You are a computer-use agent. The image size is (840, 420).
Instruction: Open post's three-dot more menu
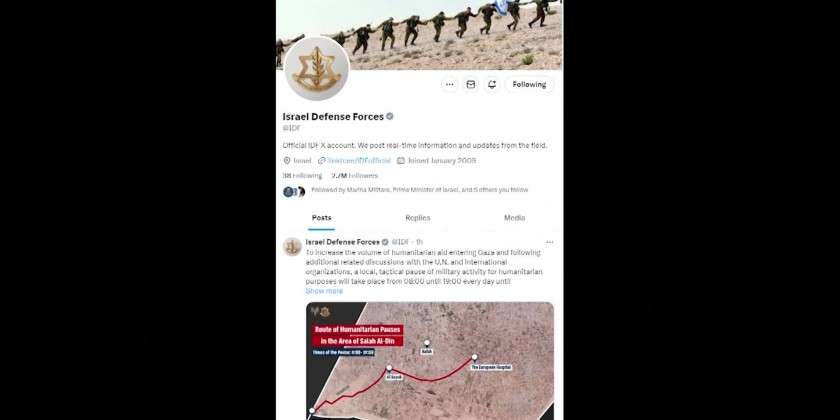coord(549,242)
